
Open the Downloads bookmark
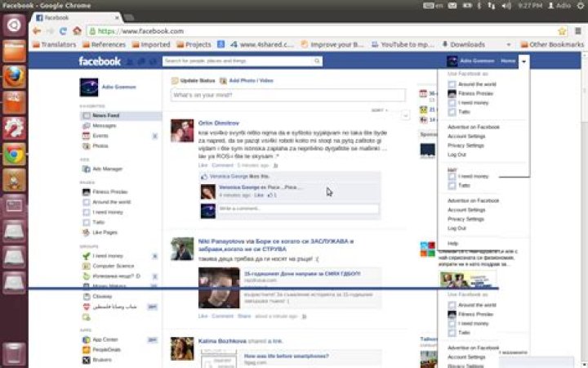click(464, 44)
